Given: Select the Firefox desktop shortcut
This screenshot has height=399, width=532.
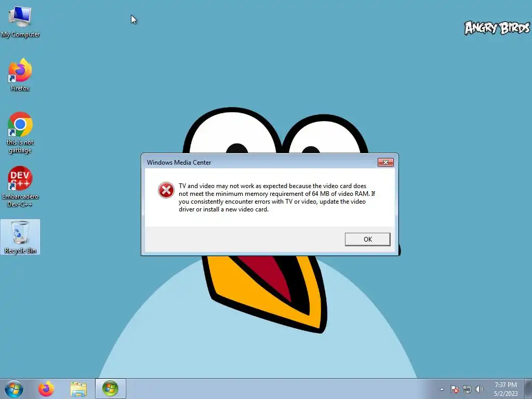Looking at the screenshot, I should click(20, 75).
